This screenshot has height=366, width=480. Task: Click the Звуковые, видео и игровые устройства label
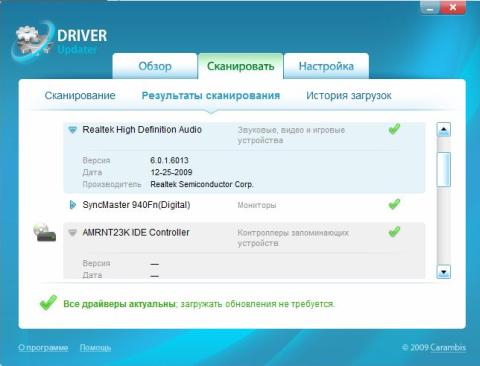coord(291,135)
